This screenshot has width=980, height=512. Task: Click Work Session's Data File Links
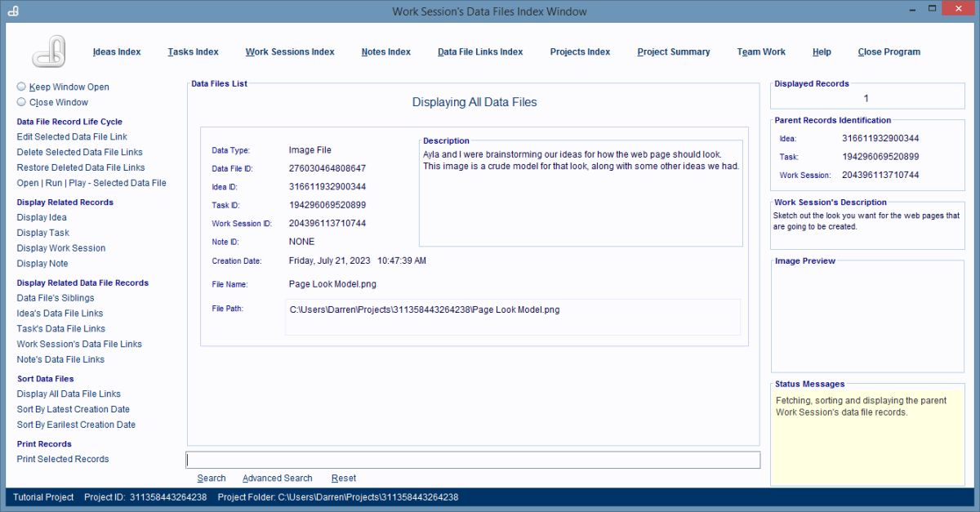click(79, 344)
